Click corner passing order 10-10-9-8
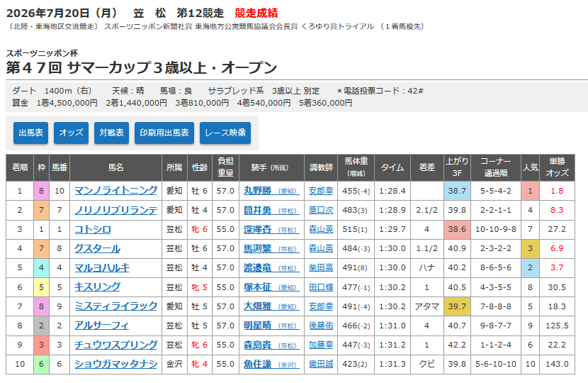The width and height of the screenshot is (588, 383). pyautogui.click(x=496, y=229)
